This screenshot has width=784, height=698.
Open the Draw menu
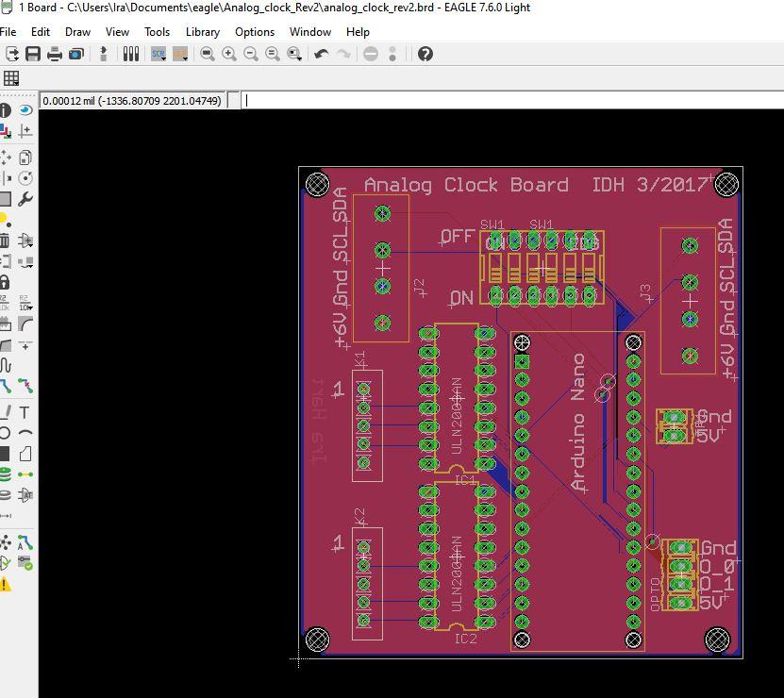pos(77,32)
